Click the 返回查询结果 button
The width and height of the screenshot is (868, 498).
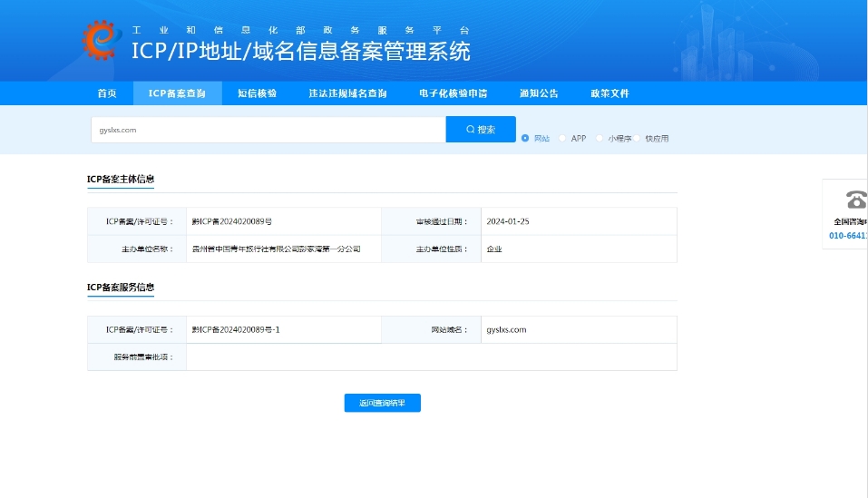[x=382, y=404]
